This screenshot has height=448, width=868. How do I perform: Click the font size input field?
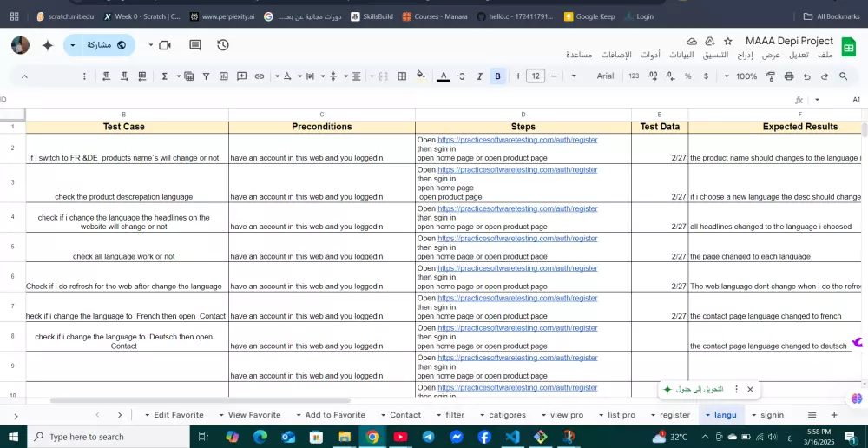tap(536, 76)
